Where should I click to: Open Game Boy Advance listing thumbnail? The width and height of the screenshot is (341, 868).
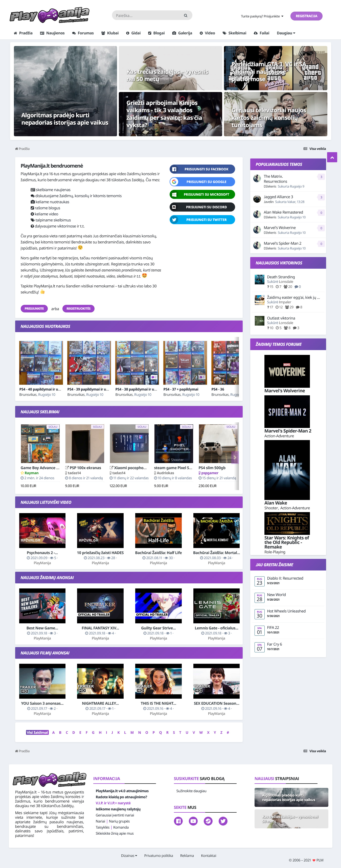(40, 443)
